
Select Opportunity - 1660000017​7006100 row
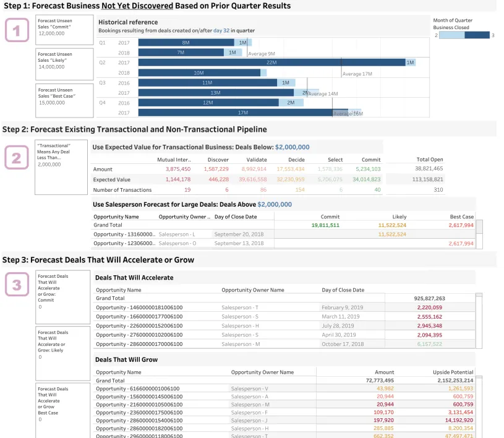[x=139, y=317]
